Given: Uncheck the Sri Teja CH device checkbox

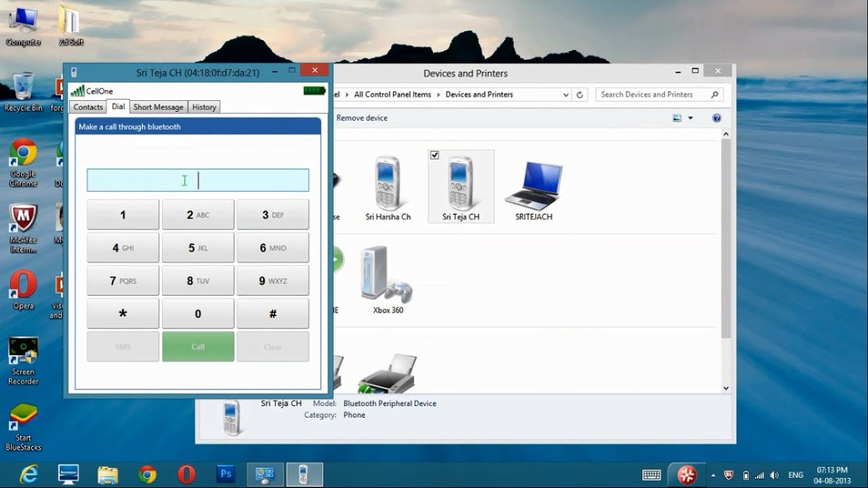Looking at the screenshot, I should tap(435, 155).
